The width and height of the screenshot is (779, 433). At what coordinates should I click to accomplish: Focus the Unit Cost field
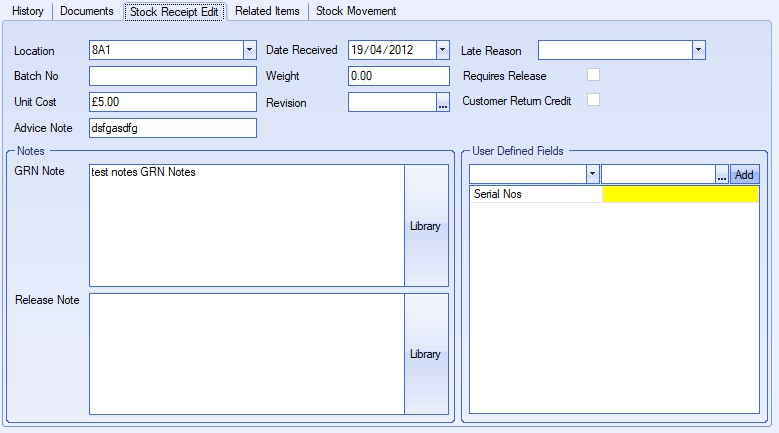point(173,102)
